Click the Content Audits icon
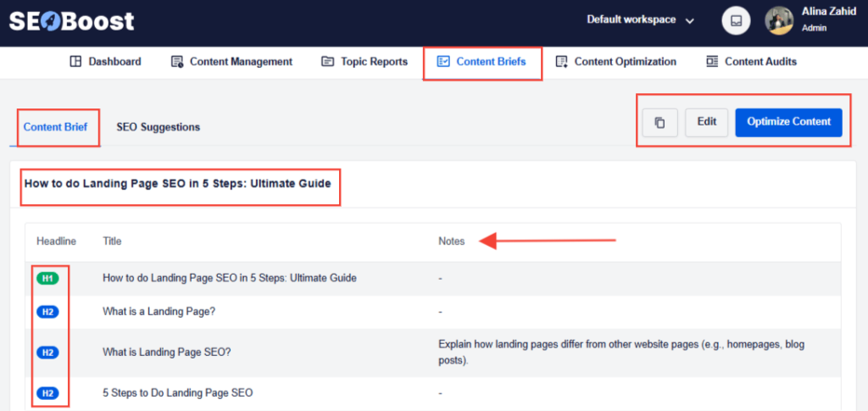Screen dimensions: 868x411 click(x=712, y=61)
